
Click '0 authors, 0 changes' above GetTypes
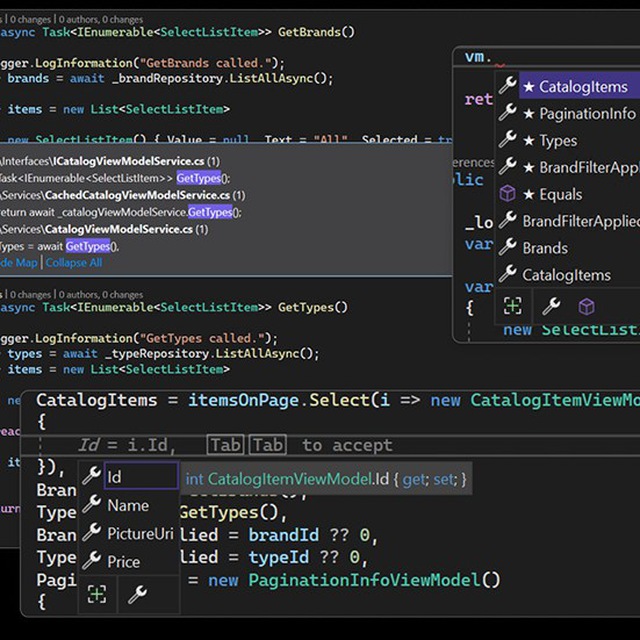101,294
